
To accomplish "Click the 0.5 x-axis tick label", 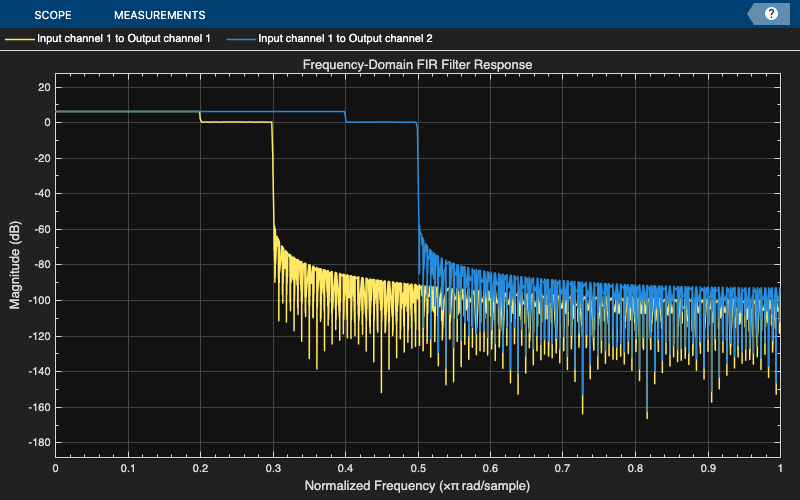I will [x=418, y=468].
